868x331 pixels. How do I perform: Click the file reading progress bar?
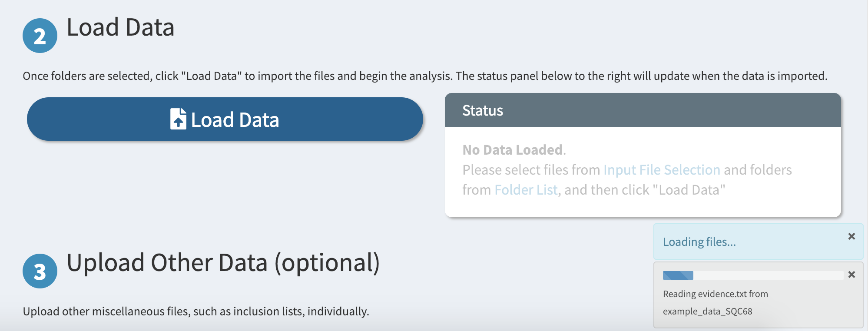tap(753, 275)
